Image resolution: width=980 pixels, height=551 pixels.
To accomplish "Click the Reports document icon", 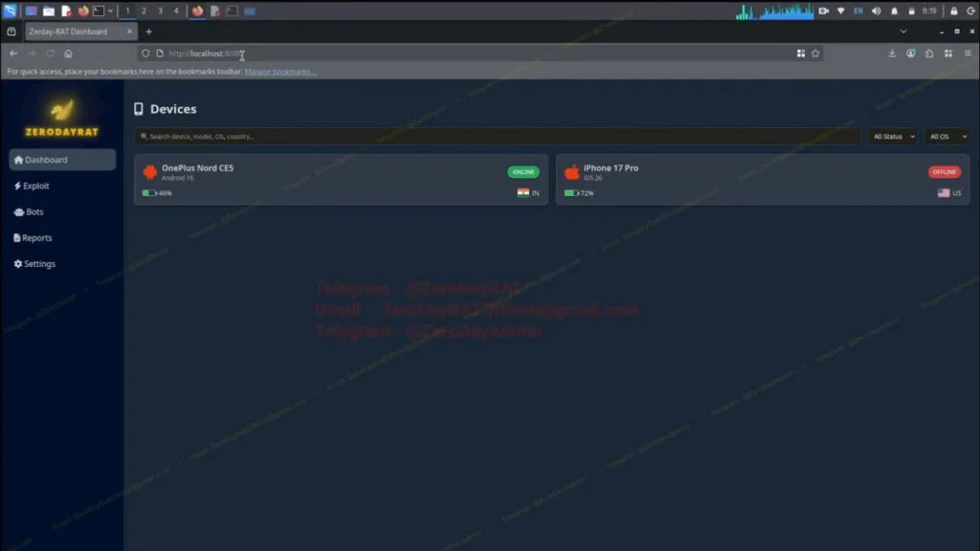I will click(16, 237).
